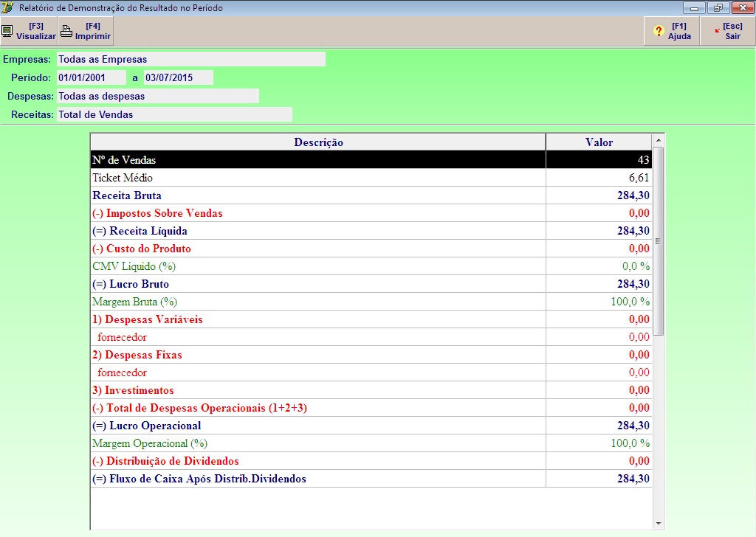Click the Receitas Total de Vendas field
This screenshot has height=537, width=756.
click(174, 114)
